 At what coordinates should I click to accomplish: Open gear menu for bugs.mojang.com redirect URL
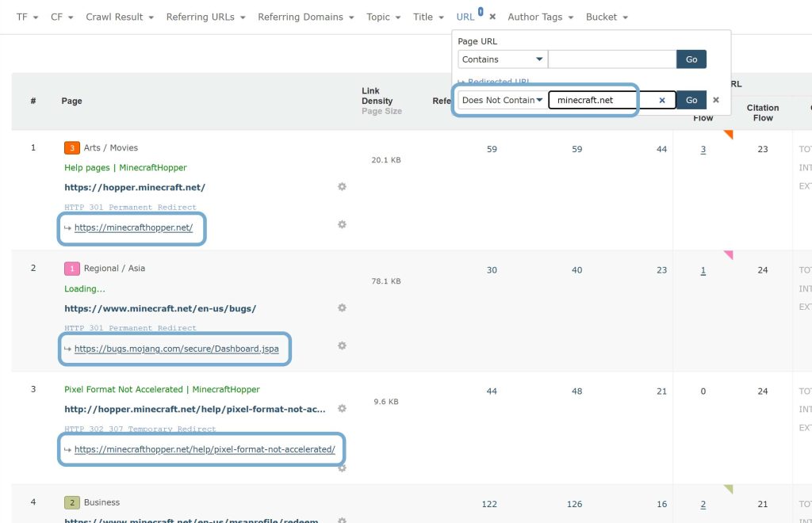pos(342,345)
